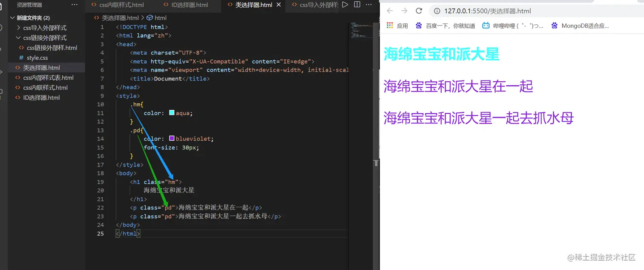The width and height of the screenshot is (644, 270).
Task: Click the p line ending 去抓水母</p>
Action: tap(206, 216)
